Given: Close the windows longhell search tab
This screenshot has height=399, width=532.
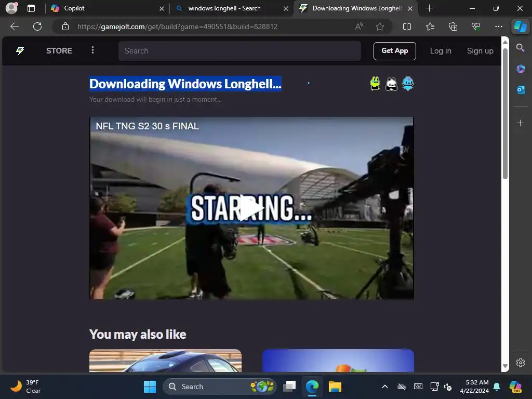Looking at the screenshot, I should coord(286,8).
